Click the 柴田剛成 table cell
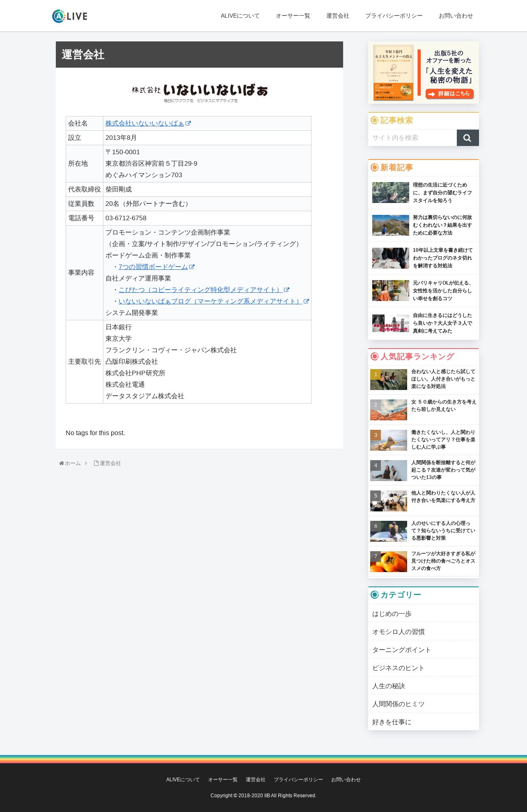This screenshot has height=812, width=527. [x=207, y=189]
